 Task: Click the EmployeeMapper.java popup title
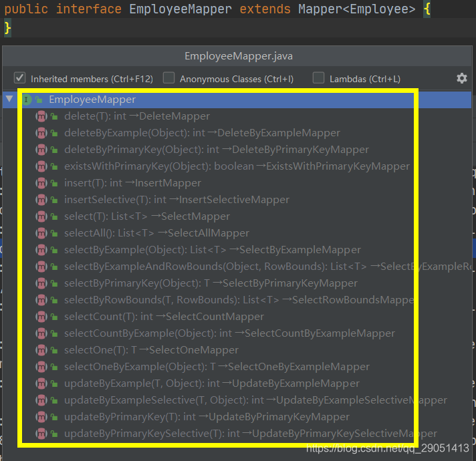pyautogui.click(x=239, y=56)
